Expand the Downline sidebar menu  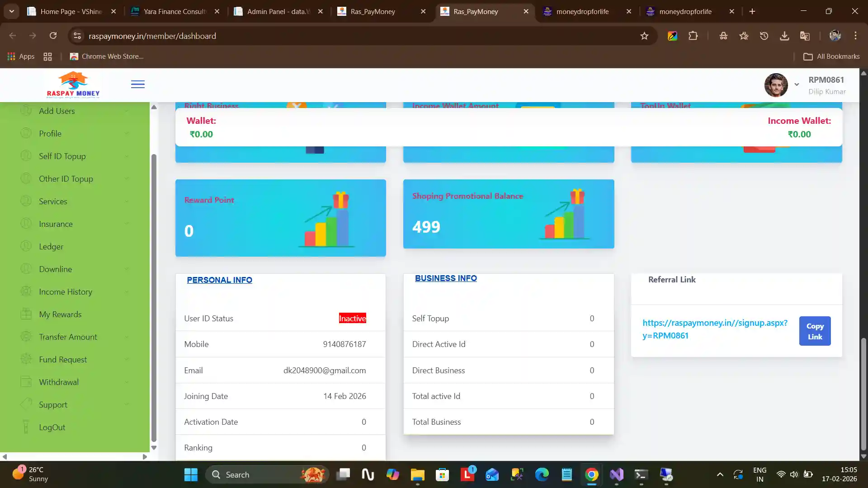pos(55,269)
